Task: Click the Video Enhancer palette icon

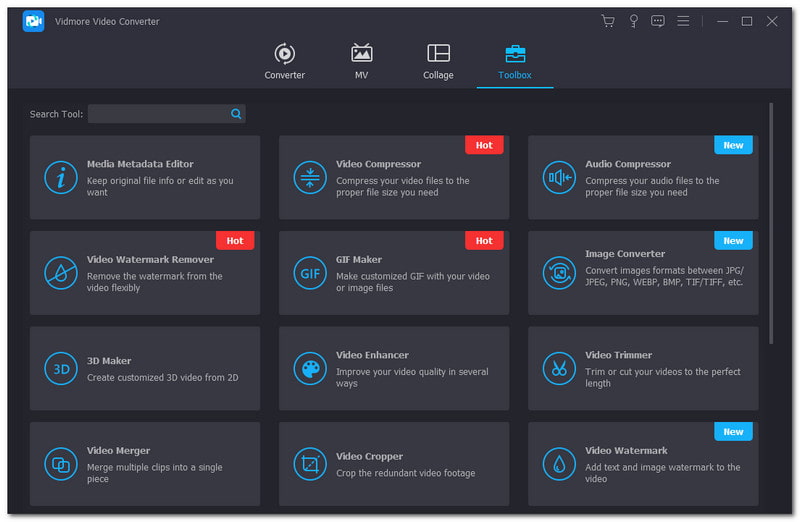Action: (310, 368)
